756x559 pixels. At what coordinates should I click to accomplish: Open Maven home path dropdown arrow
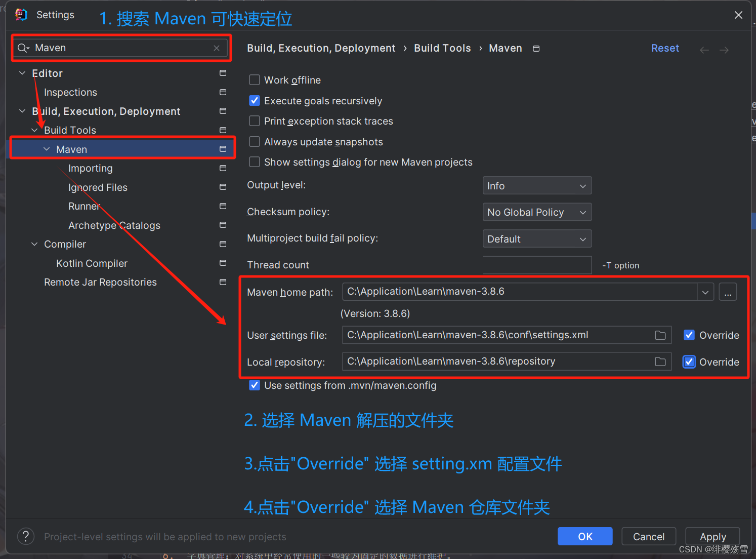[x=705, y=292]
